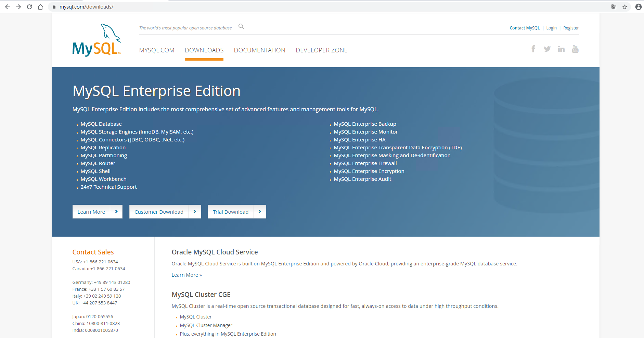The image size is (644, 338).
Task: Click the USA phone number line
Action: 95,262
